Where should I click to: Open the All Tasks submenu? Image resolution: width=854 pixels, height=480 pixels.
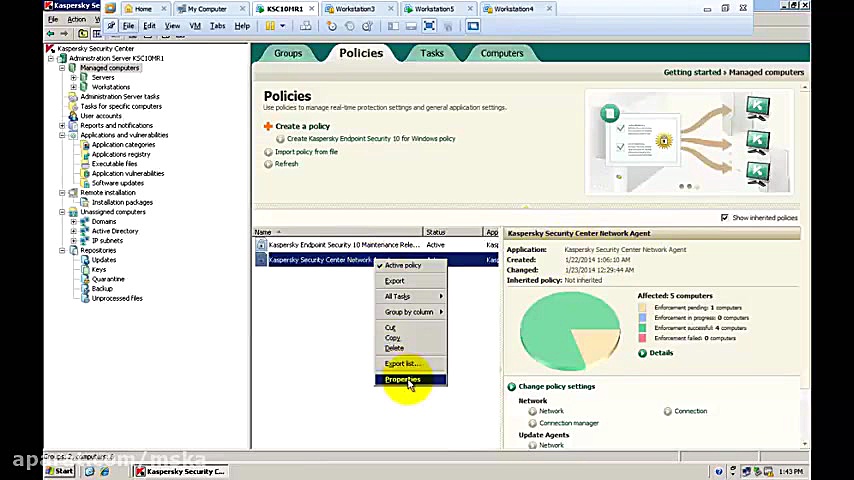[x=411, y=296]
